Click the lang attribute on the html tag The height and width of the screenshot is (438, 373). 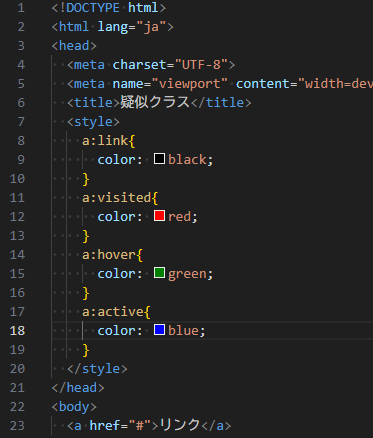(113, 27)
